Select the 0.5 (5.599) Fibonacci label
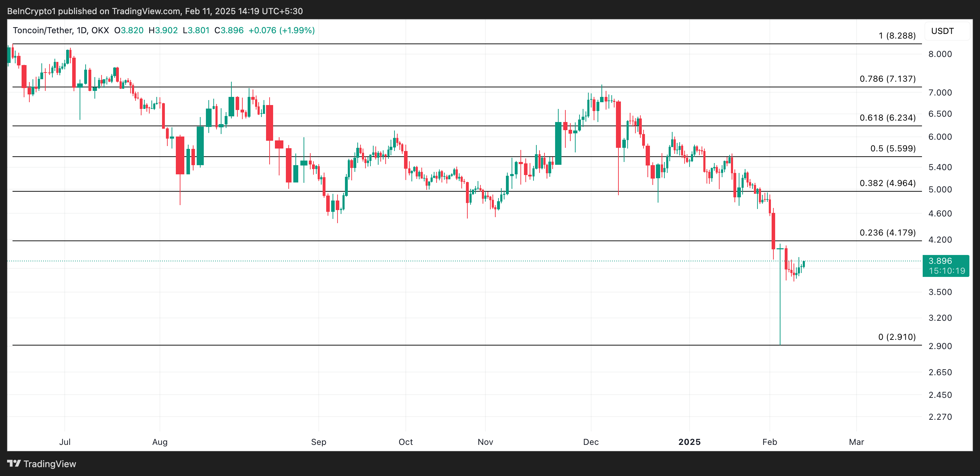 pyautogui.click(x=893, y=149)
